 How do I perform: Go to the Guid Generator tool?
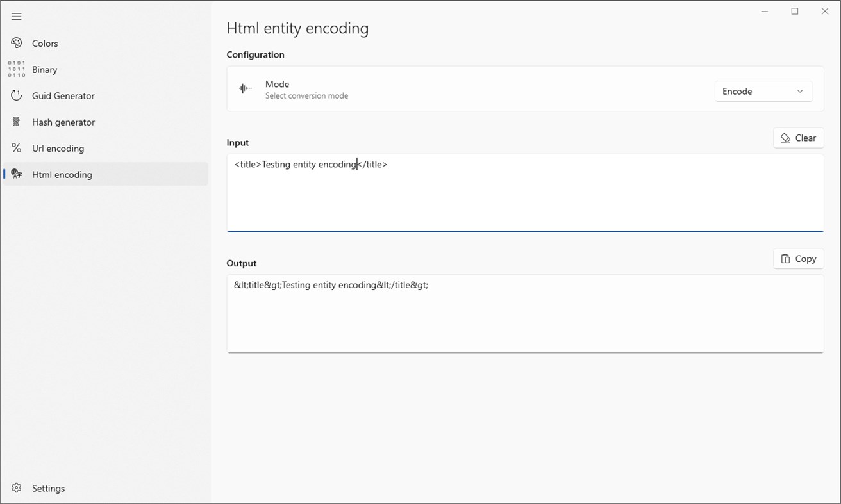click(x=63, y=96)
